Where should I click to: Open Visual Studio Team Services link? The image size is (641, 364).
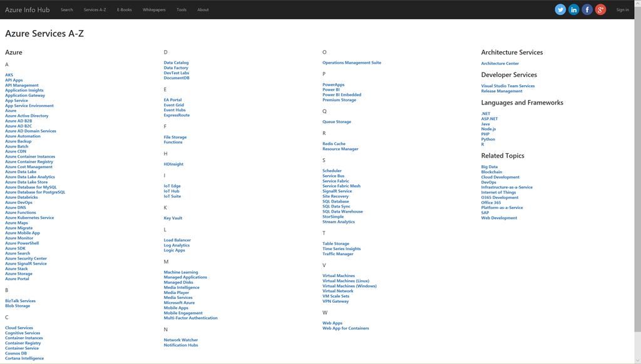508,86
